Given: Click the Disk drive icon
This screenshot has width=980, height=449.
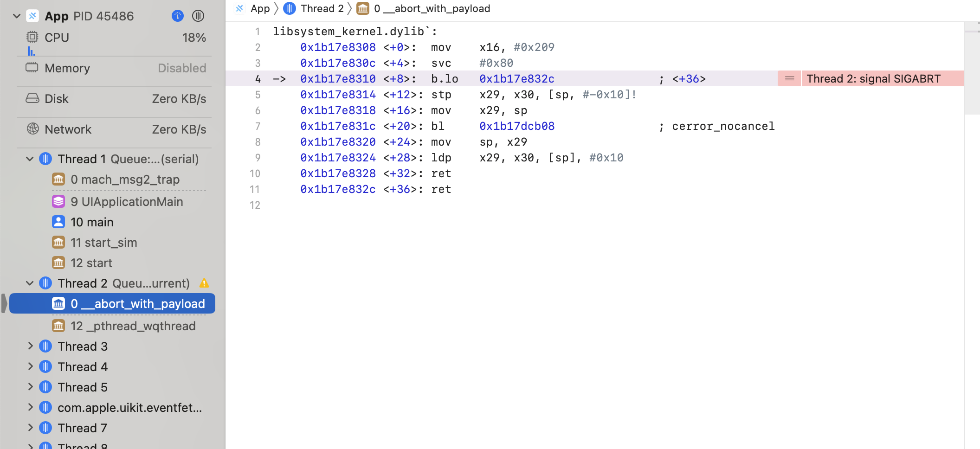Looking at the screenshot, I should tap(32, 98).
